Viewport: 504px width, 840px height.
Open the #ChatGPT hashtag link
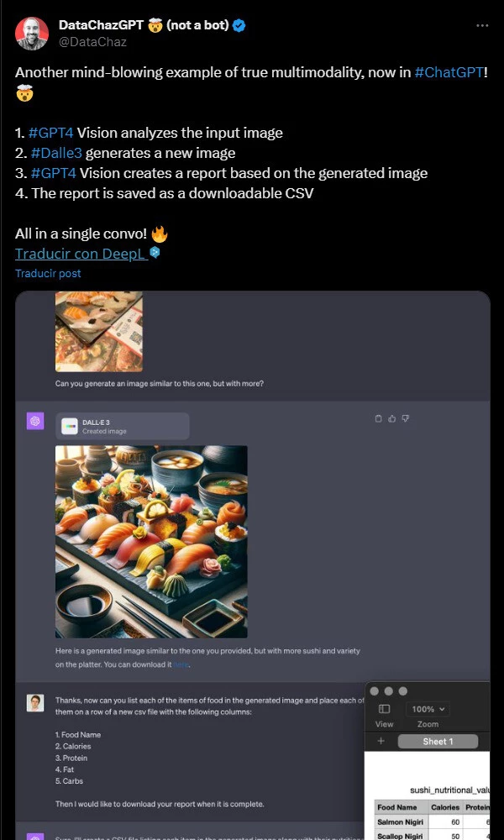click(x=449, y=72)
